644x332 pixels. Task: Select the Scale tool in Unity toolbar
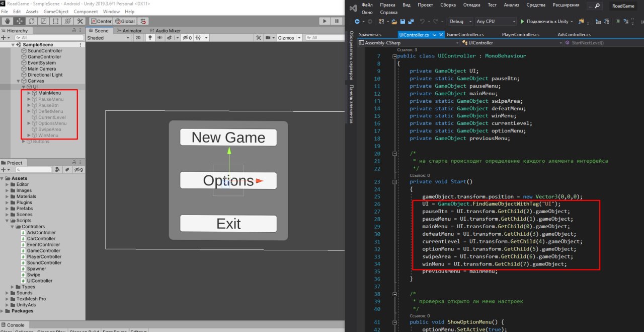pyautogui.click(x=44, y=21)
